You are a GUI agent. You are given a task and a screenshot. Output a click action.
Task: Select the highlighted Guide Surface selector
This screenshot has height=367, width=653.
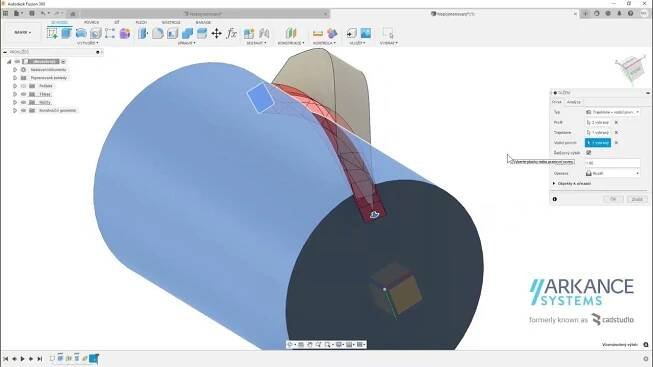point(598,143)
